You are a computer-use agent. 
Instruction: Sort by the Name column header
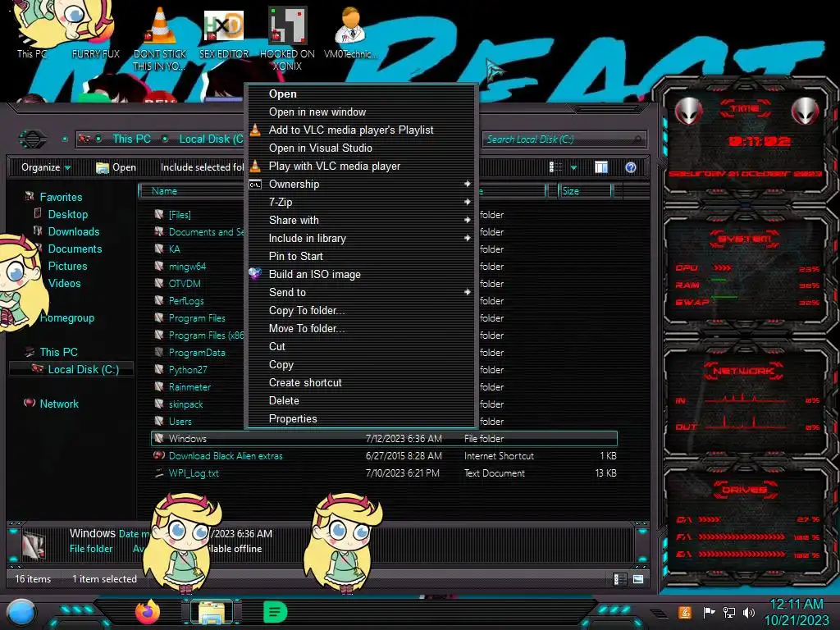tap(192, 190)
